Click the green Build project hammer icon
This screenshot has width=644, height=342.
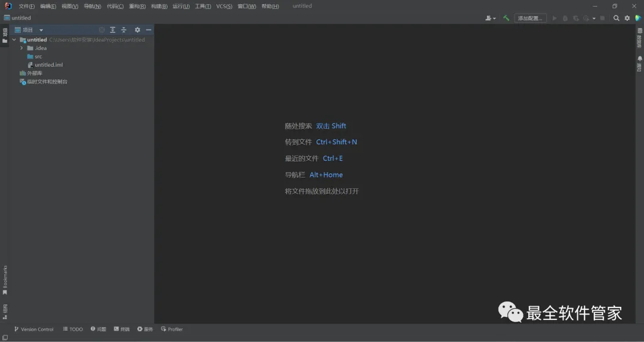506,18
